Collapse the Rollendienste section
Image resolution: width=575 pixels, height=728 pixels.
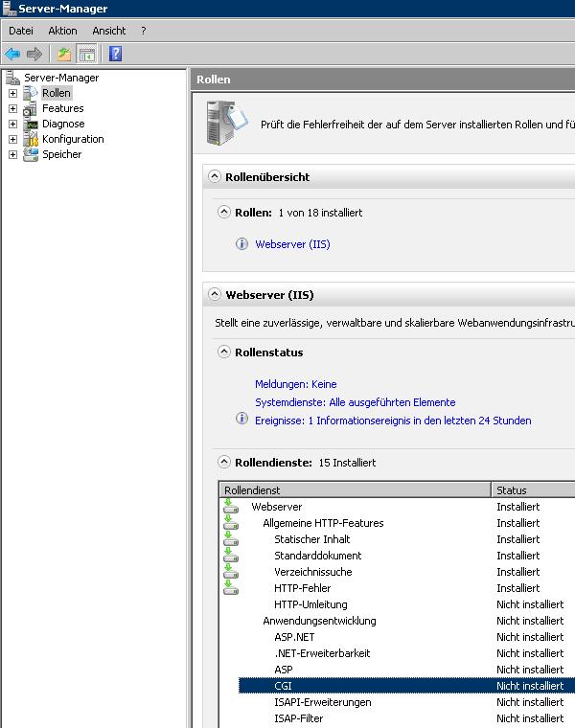[223, 462]
